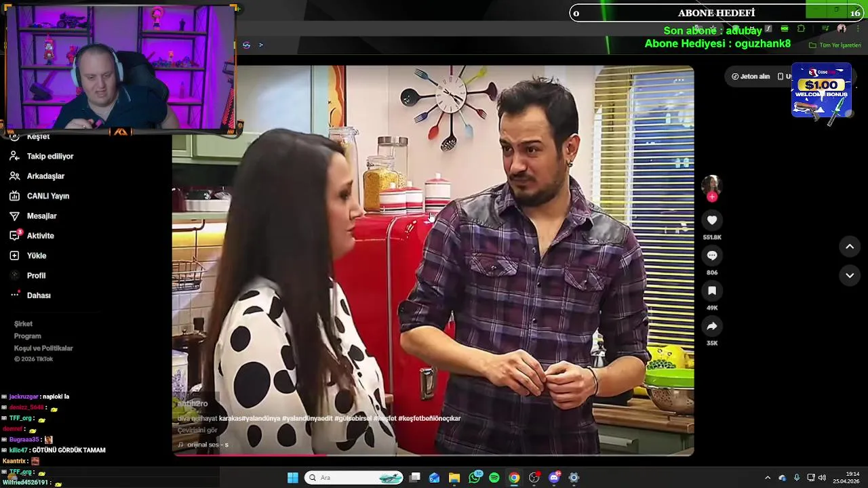Viewport: 868px width, 488px height.
Task: Click the #keşfetbeniöneçıkar hashtag
Action: pos(429,418)
